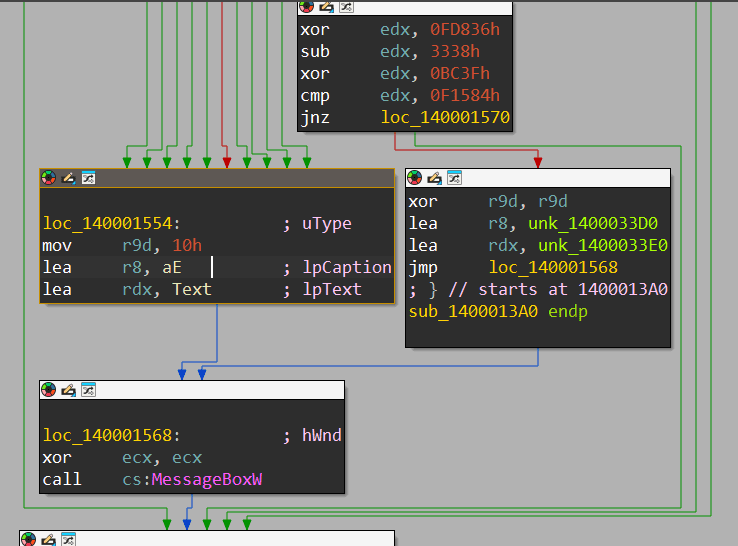Click group-nodes icon on the xor r9d node
This screenshot has width=738, height=546.
click(454, 178)
